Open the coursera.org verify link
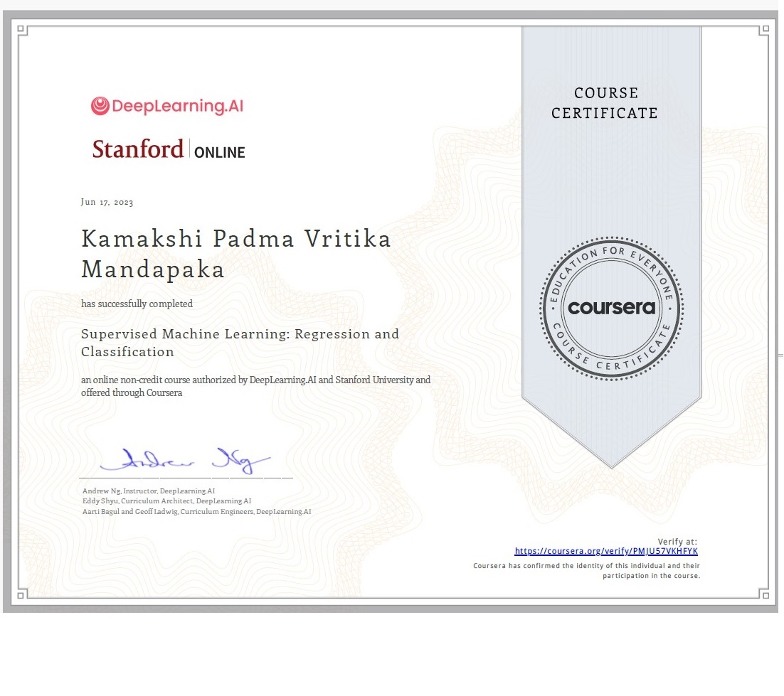 pos(606,551)
